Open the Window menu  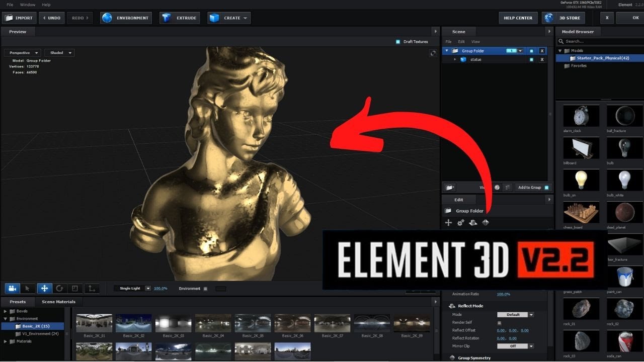point(28,5)
